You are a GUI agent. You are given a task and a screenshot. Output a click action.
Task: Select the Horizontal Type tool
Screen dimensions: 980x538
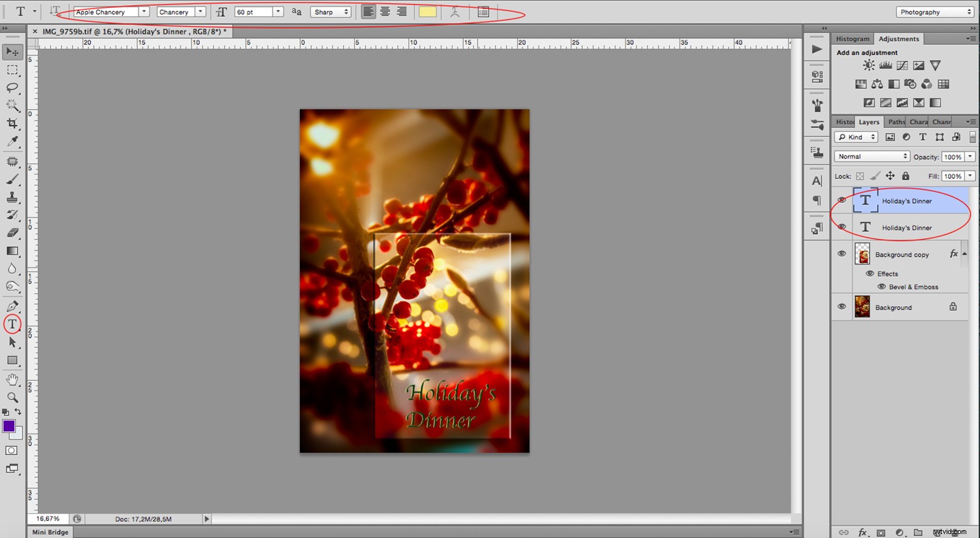coord(12,324)
